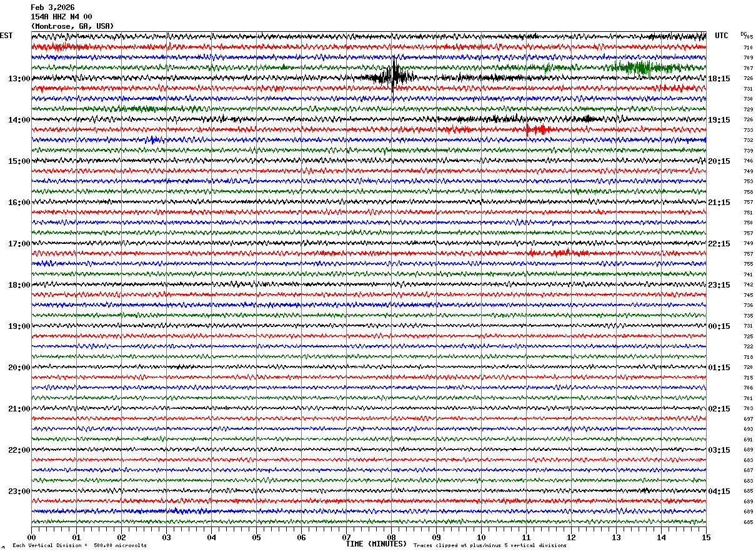The width and height of the screenshot is (756, 554).
Task: Click minute '08' on the bottom time axis
Action: 391,537
